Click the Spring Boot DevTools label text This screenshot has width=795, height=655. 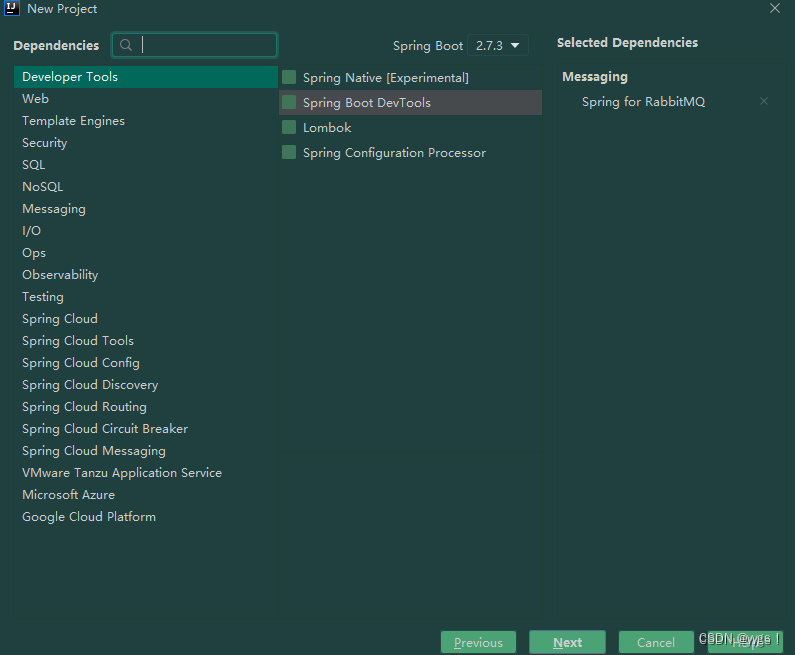367,103
